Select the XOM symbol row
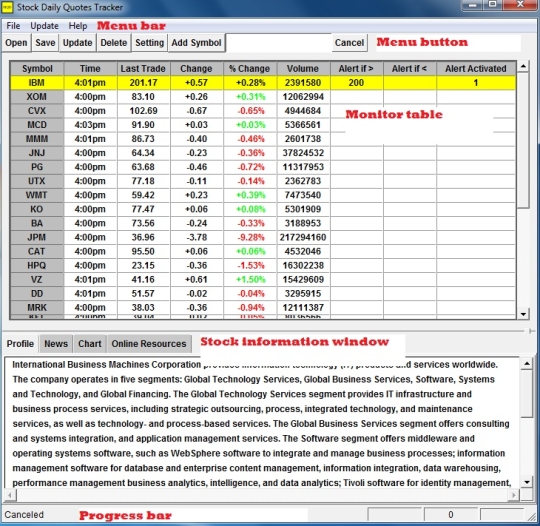This screenshot has height=526, width=540. coord(263,97)
